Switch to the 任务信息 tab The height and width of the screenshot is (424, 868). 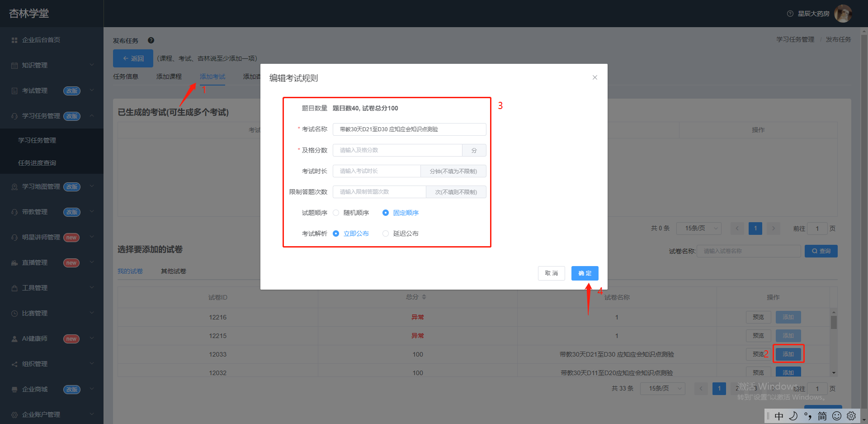(x=126, y=77)
